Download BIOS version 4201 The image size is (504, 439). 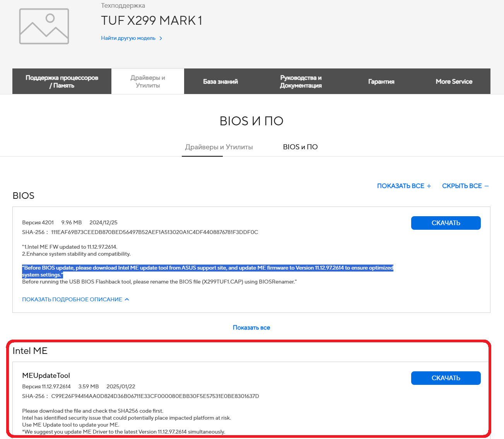coord(446,223)
